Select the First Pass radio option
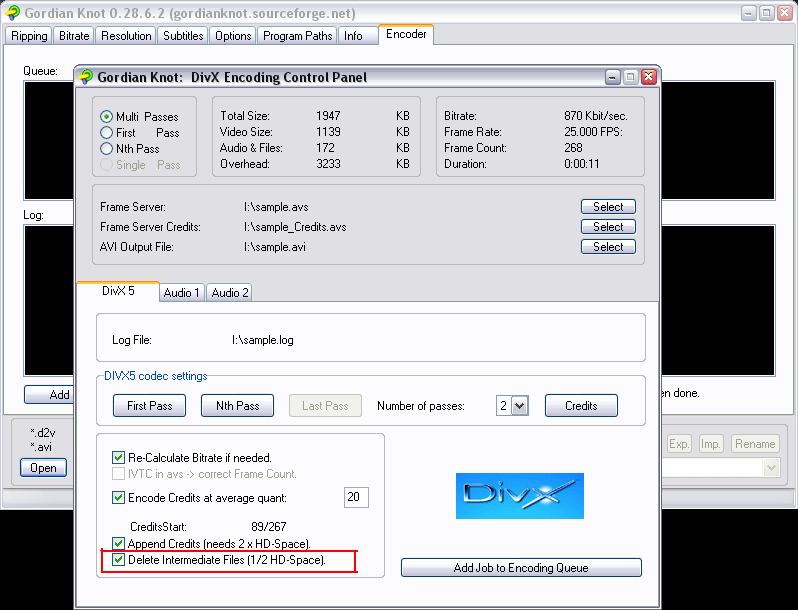798x610 pixels. [x=106, y=133]
